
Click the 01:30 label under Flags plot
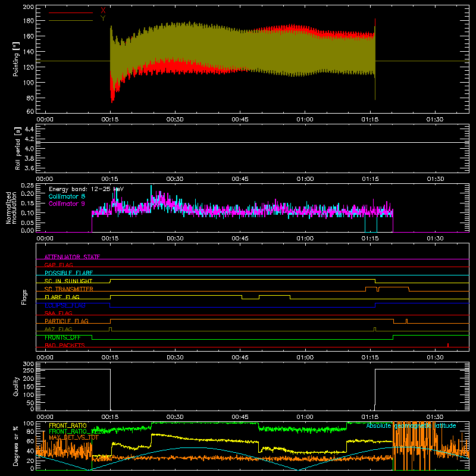(435, 358)
